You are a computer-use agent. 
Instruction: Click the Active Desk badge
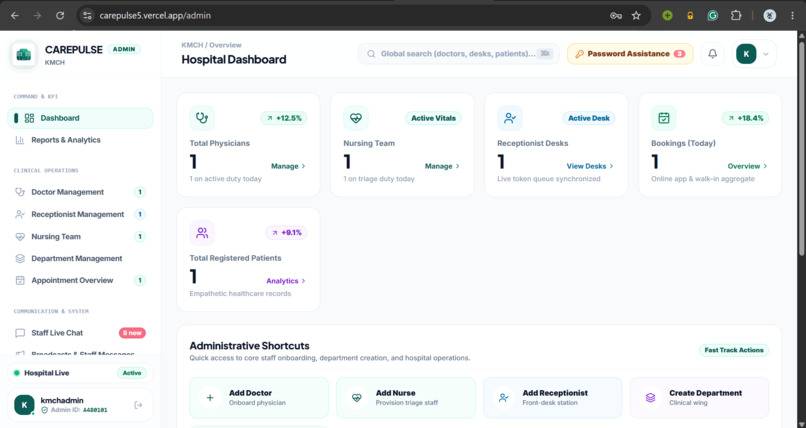click(589, 118)
